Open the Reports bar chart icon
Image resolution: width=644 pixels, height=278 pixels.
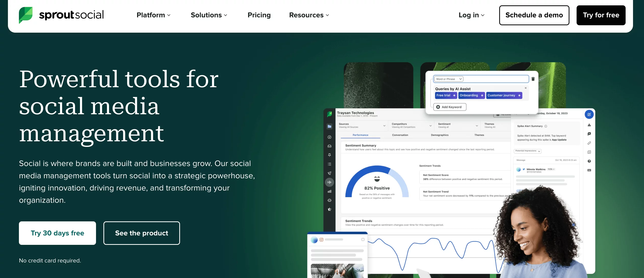tap(329, 191)
